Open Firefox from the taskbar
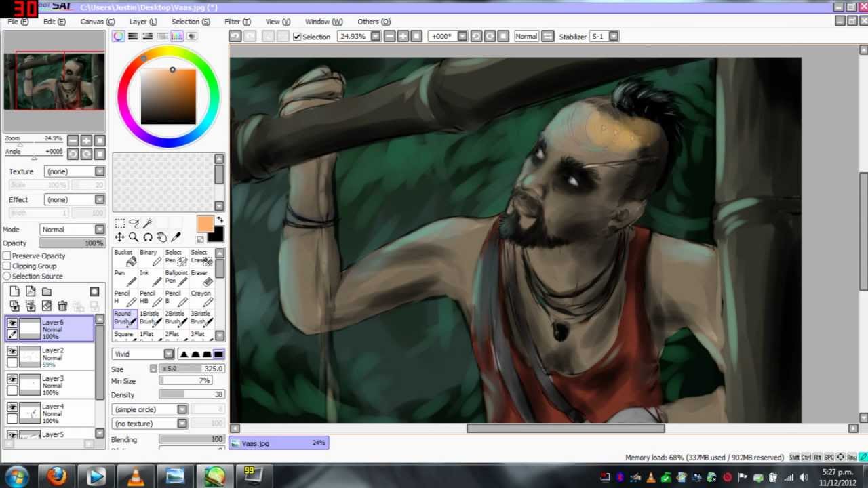This screenshot has height=488, width=868. 57,476
